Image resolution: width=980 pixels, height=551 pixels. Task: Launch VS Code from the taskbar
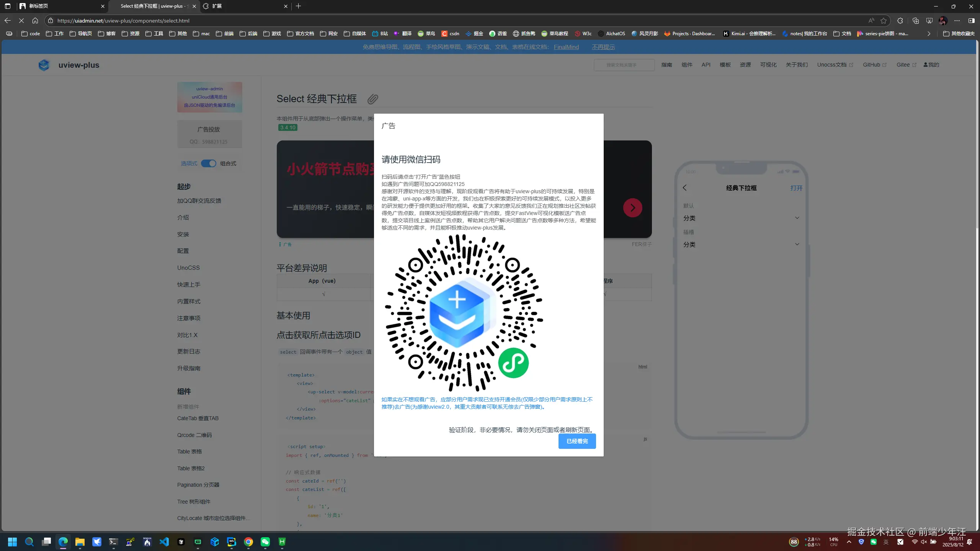pyautogui.click(x=165, y=541)
